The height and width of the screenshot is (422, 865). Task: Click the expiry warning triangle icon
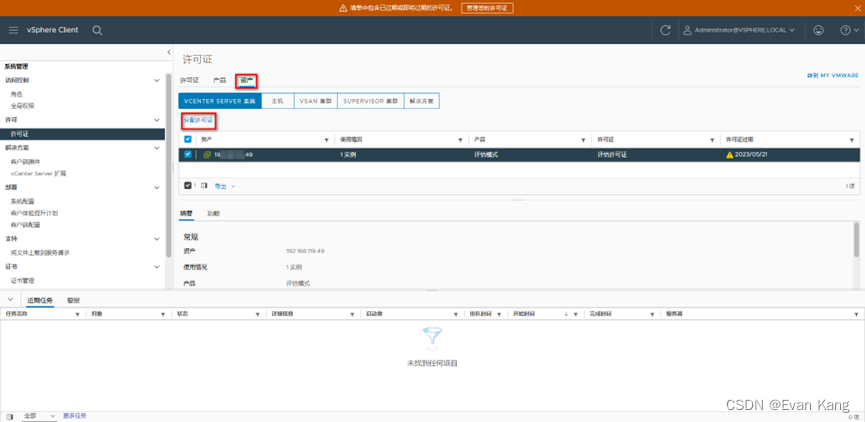tap(730, 155)
